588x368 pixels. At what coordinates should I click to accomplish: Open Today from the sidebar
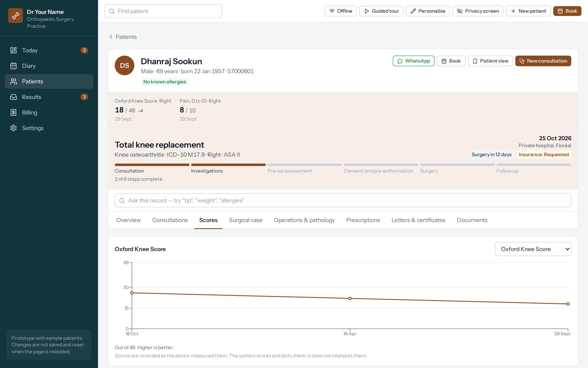(49, 50)
